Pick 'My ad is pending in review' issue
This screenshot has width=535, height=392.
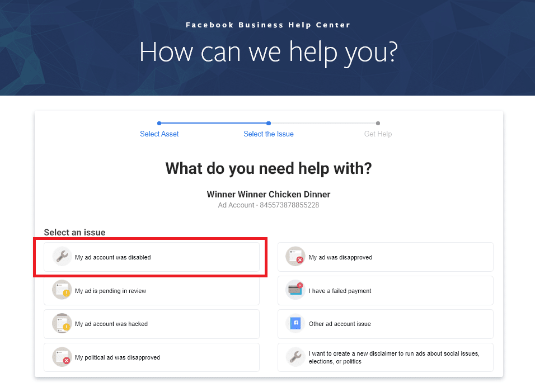pos(152,290)
